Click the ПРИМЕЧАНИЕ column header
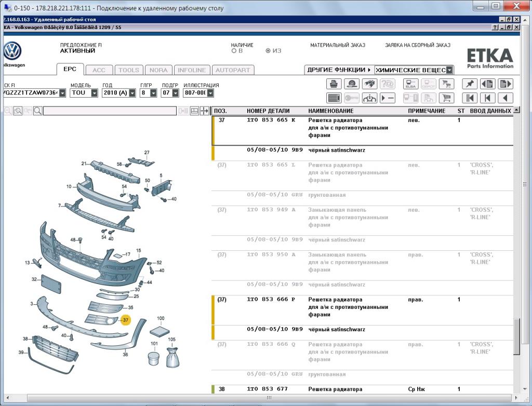Image resolution: width=532 pixels, height=406 pixels. tap(427, 111)
